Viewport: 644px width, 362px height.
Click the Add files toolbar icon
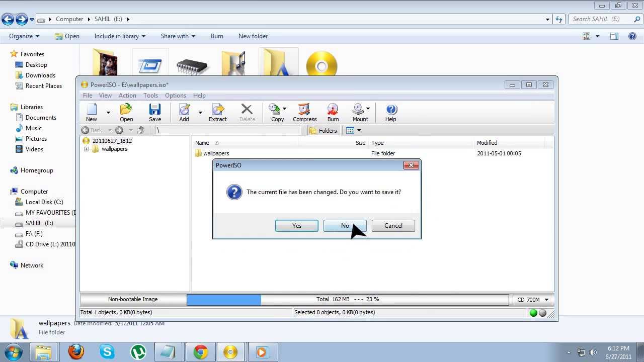[184, 113]
